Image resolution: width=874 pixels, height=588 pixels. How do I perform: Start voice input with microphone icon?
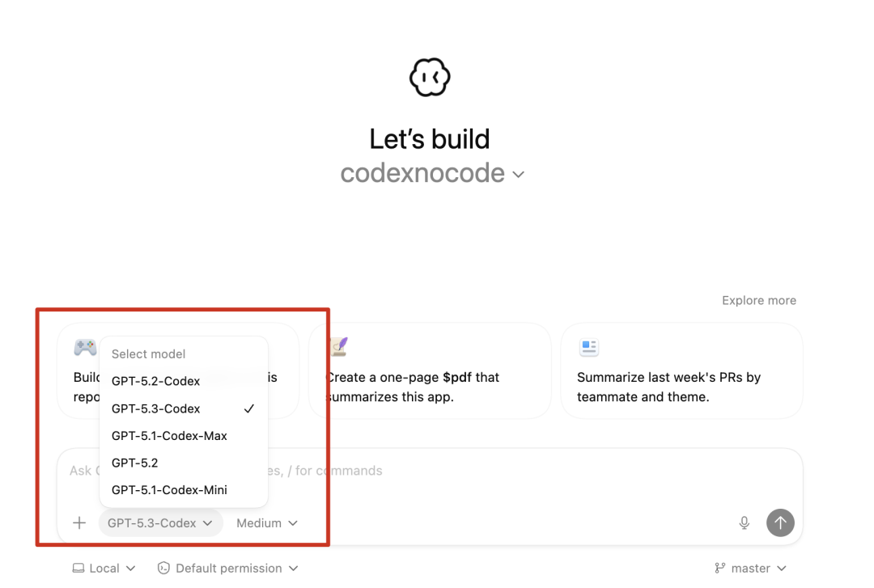745,523
